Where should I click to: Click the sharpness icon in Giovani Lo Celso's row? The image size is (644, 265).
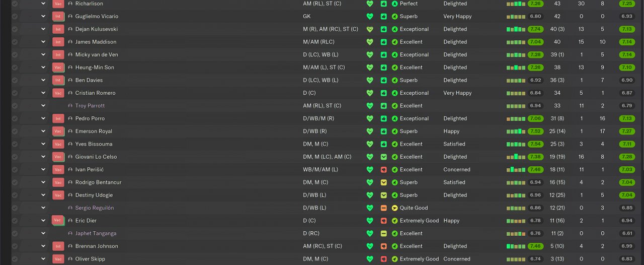pos(383,157)
